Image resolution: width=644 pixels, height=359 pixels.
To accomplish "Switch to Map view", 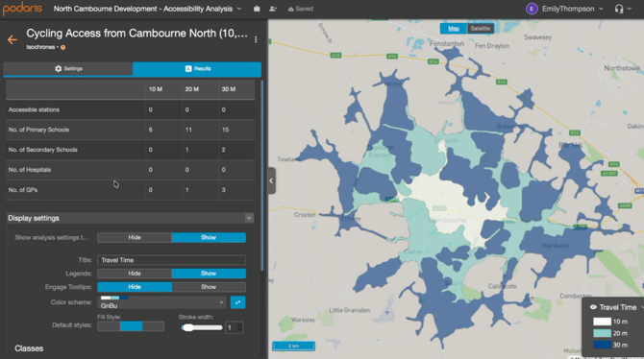I will (x=454, y=28).
